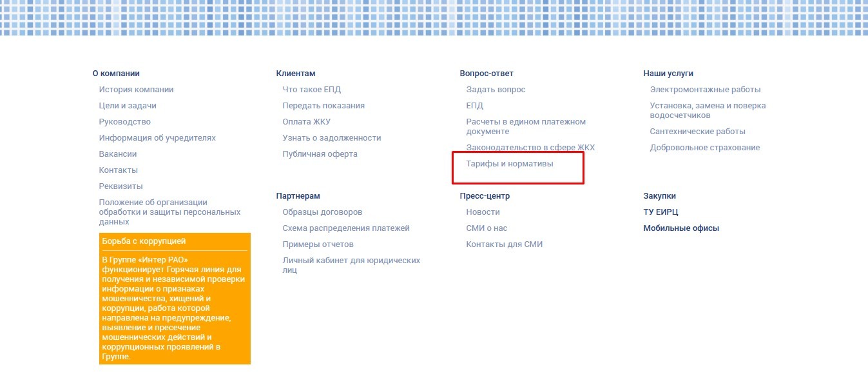Image resolution: width=868 pixels, height=387 pixels.
Task: Open the 'Партнерам' section heading
Action: pos(298,196)
